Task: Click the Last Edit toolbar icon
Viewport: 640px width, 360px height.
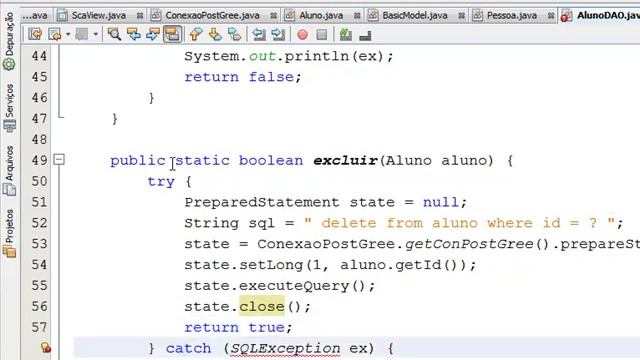Action: coord(35,34)
